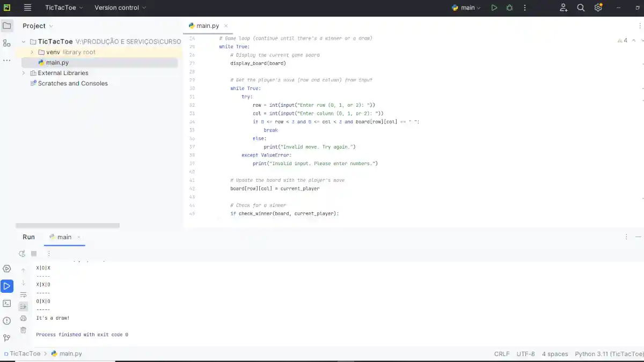Click the Run panel title
Viewport: 644px width, 362px height.
coord(28,237)
